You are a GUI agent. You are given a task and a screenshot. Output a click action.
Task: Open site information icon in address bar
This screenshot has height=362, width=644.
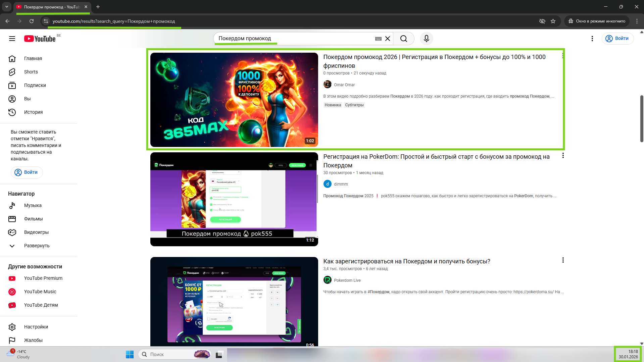46,21
